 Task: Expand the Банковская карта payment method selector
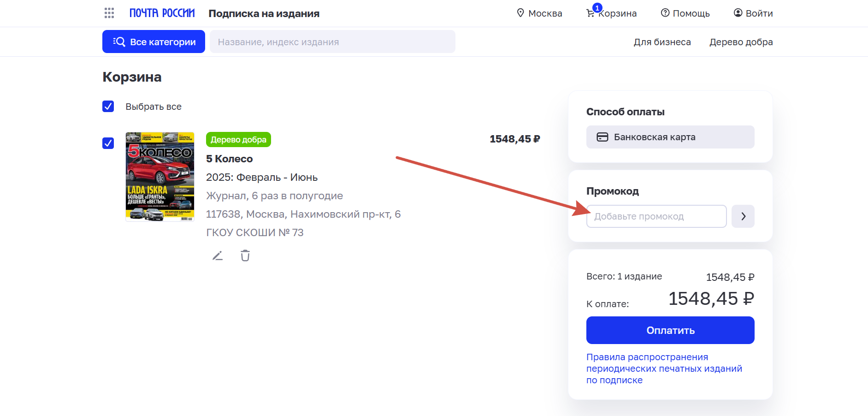[x=670, y=137]
